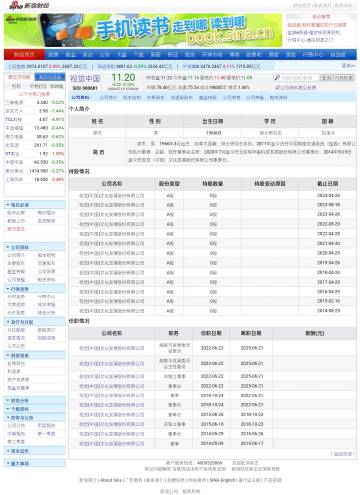Open the stock row priced 261.71

pyautogui.click(x=35, y=145)
